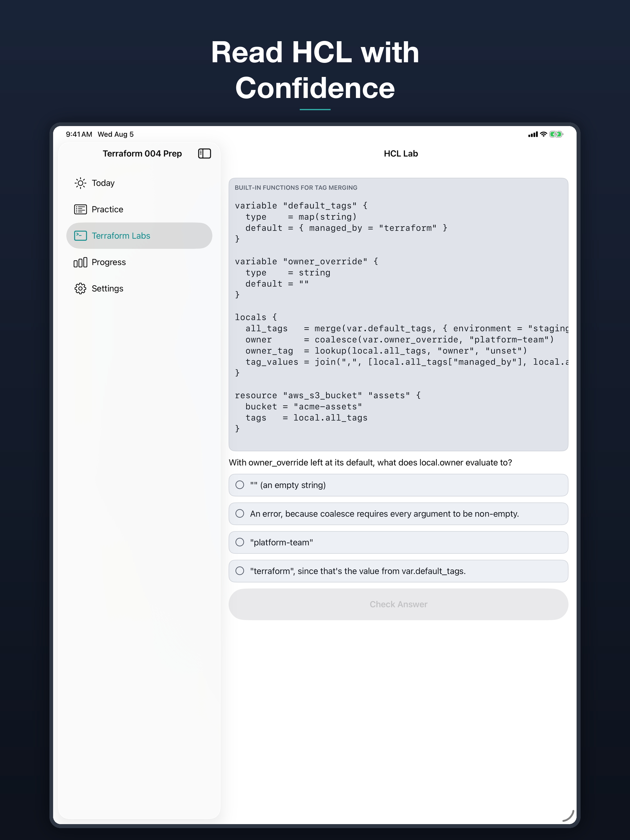
Task: Click the resource "aws_s3_bucket" code line
Action: 327,395
